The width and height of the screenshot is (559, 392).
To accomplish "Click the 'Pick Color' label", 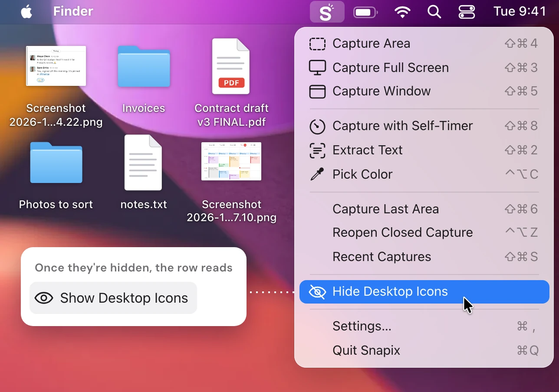I will click(362, 174).
